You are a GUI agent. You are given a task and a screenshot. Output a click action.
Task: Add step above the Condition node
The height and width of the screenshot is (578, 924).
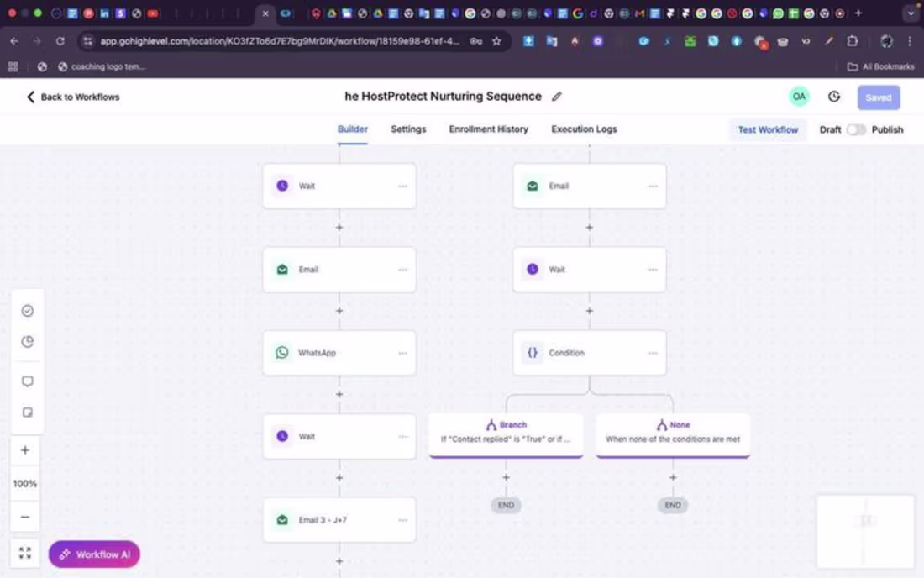point(590,311)
